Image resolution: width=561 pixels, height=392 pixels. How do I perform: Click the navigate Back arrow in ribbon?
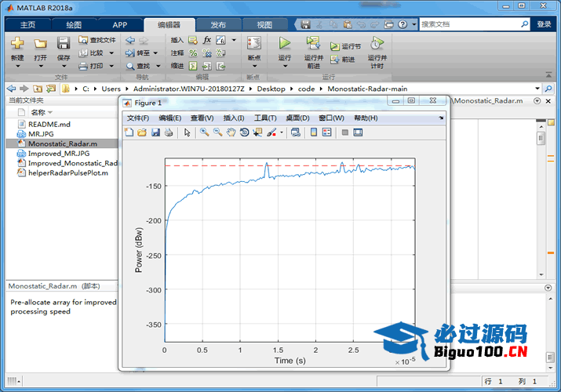[x=130, y=40]
